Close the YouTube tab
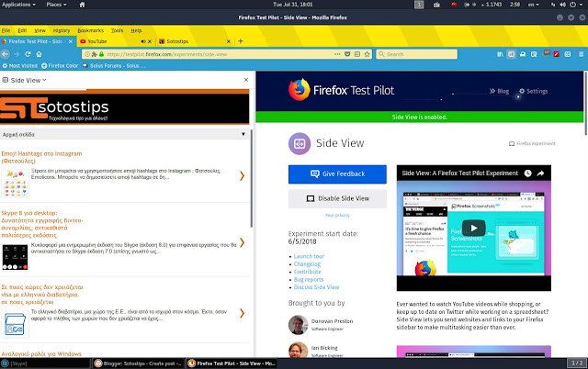 point(150,41)
